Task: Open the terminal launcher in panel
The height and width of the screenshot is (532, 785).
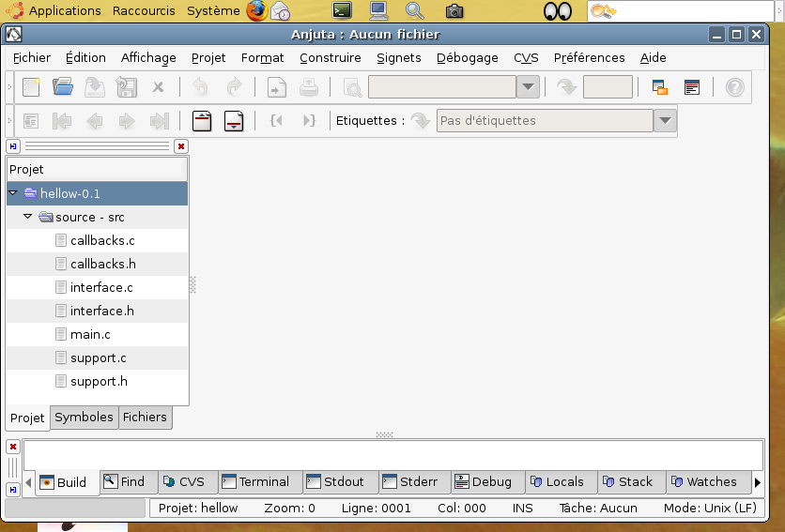Action: tap(342, 10)
